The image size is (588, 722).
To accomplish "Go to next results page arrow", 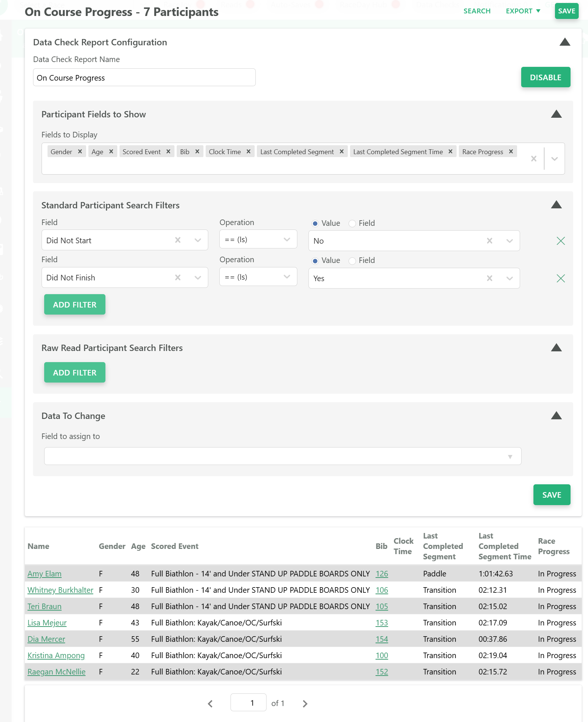I will [x=305, y=703].
